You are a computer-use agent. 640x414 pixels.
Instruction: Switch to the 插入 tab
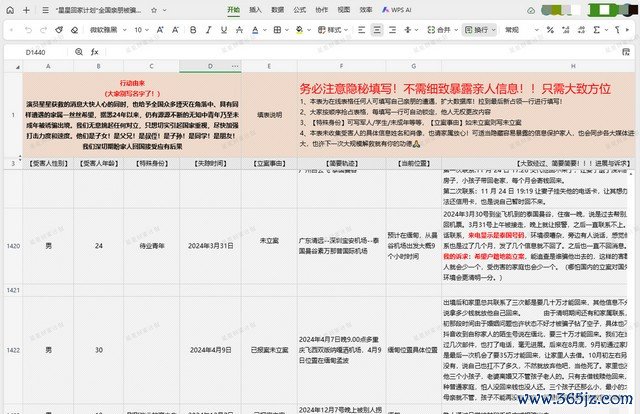click(256, 10)
